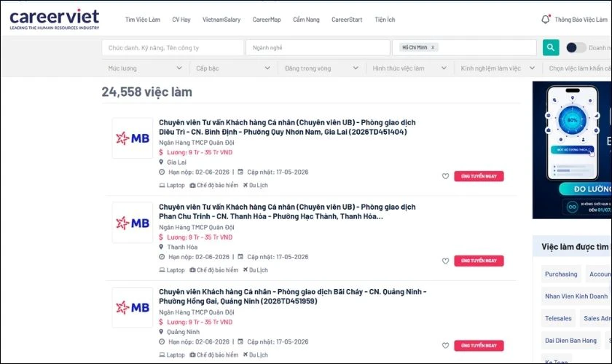612x364 pixels.
Task: Click MB logo of the Phan Chu Trinh job
Action: [133, 223]
